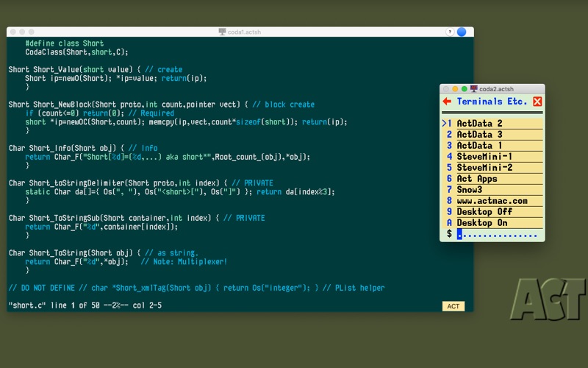Click the coda1.actsh title document icon
The image size is (588, 368).
(222, 32)
